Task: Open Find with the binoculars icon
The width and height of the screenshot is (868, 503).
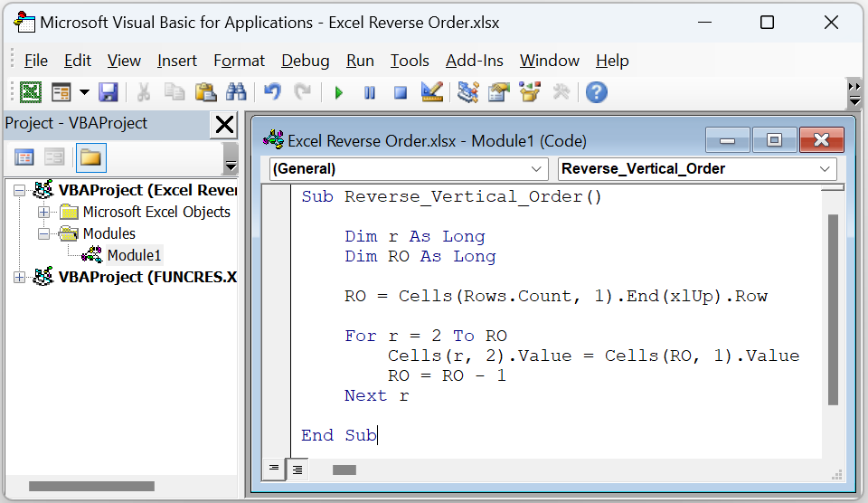Action: [x=236, y=92]
